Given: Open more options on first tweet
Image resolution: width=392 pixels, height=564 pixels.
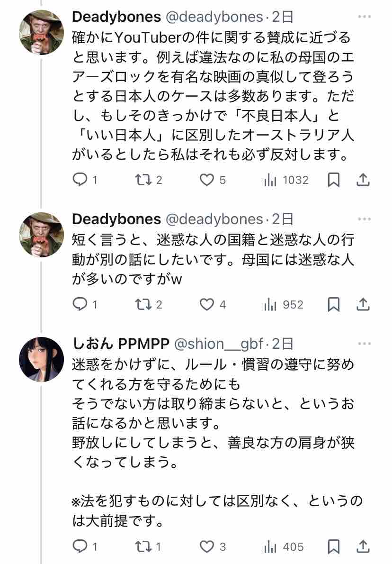Looking at the screenshot, I should pos(364,18).
